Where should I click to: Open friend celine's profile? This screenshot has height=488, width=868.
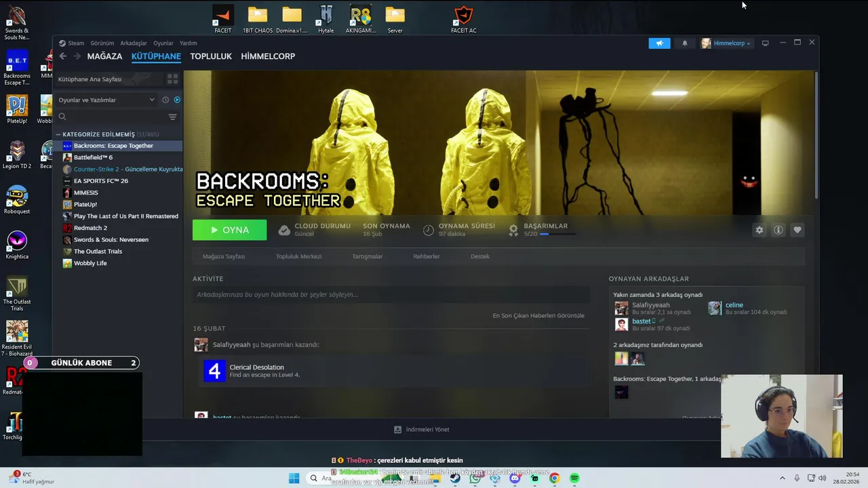pos(734,305)
